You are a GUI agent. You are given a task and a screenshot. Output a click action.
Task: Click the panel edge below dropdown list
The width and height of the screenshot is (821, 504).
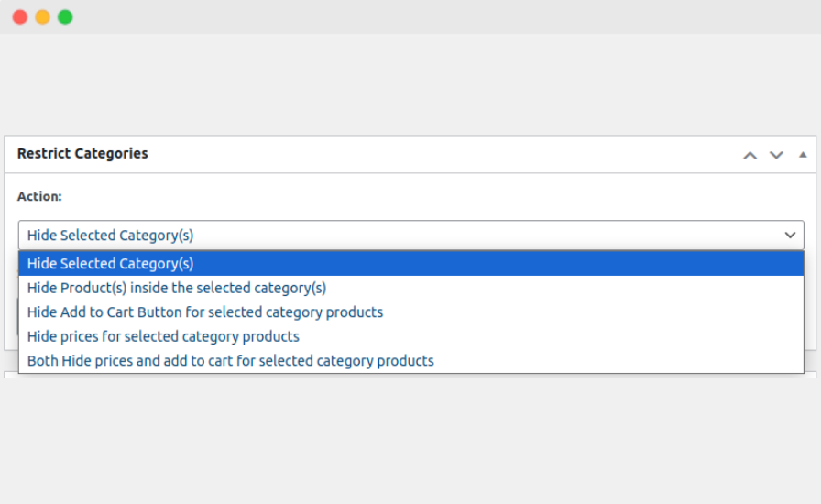point(412,377)
